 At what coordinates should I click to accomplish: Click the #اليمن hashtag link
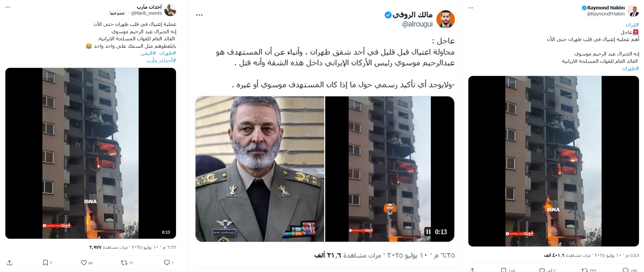[x=148, y=53]
